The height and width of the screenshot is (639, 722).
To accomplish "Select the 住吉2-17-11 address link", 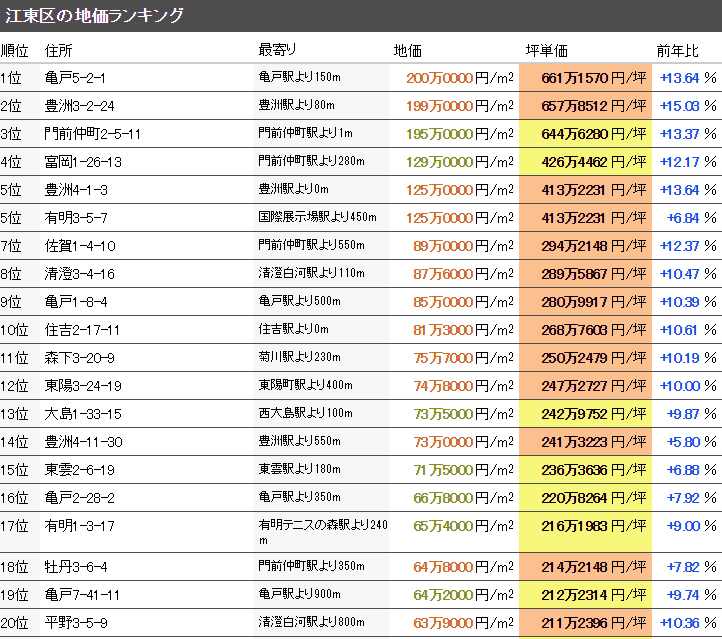I will click(82, 330).
